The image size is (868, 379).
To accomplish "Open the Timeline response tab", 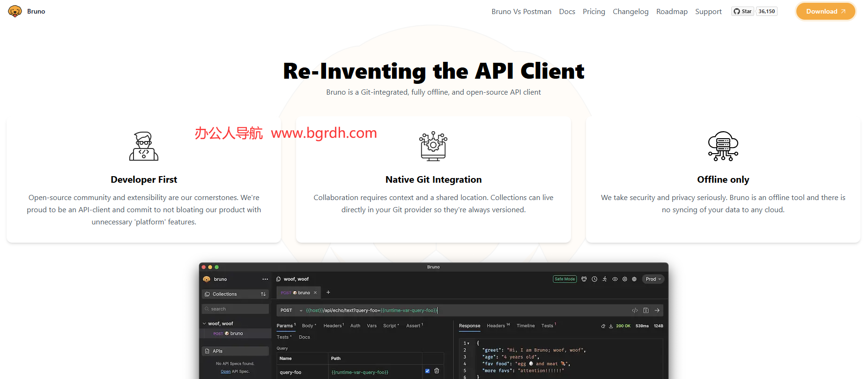I will coord(525,326).
